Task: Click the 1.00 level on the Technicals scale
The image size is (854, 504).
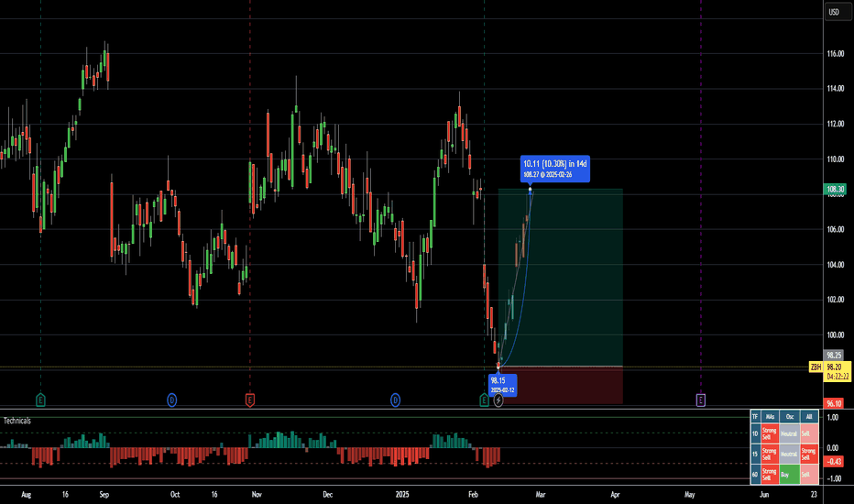Action: pyautogui.click(x=832, y=417)
